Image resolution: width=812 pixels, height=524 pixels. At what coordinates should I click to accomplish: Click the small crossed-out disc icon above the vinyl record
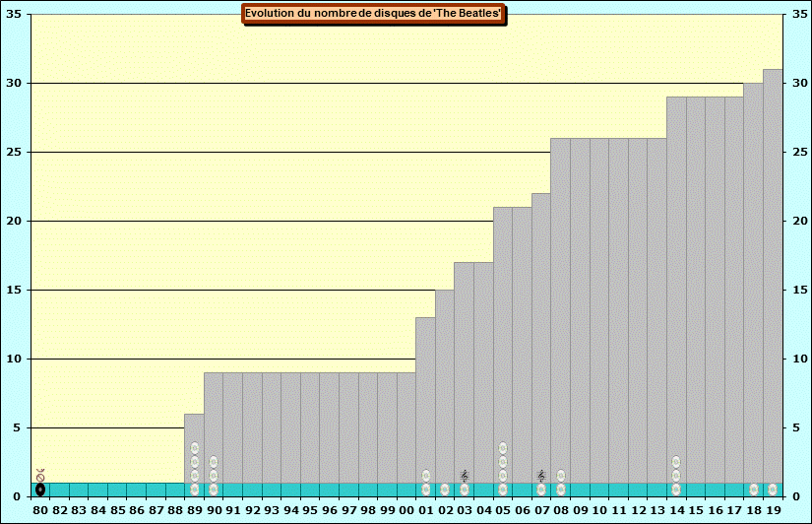(x=40, y=476)
